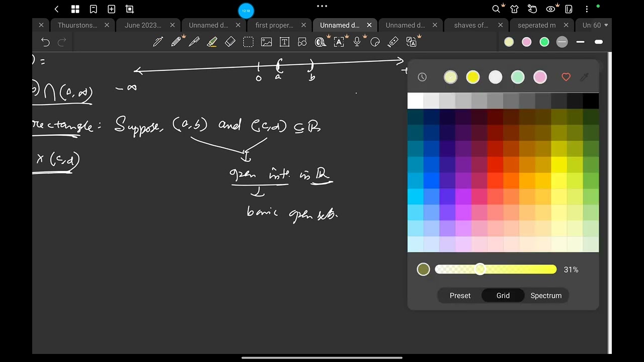Screen dimensions: 644x362
Task: Switch color picker to Grid
Action: pyautogui.click(x=503, y=296)
